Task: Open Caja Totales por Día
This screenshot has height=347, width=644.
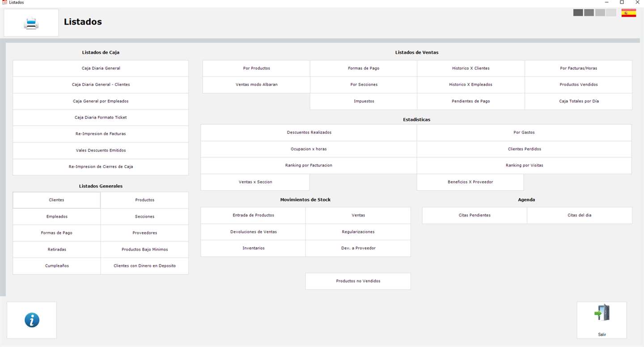Action: 579,101
